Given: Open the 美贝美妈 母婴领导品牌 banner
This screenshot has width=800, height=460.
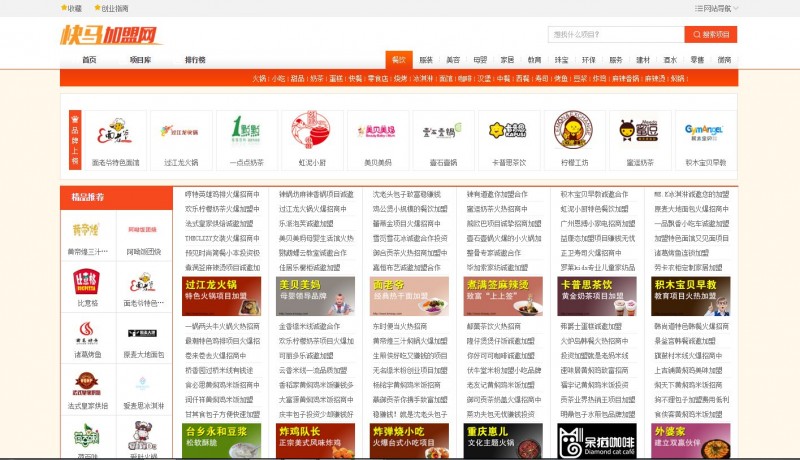Looking at the screenshot, I should tap(315, 296).
